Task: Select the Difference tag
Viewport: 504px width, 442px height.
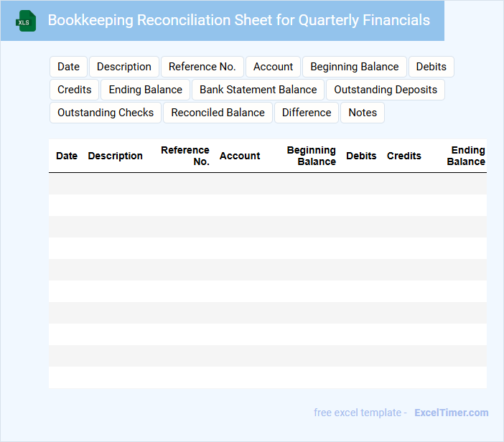Action: click(307, 113)
